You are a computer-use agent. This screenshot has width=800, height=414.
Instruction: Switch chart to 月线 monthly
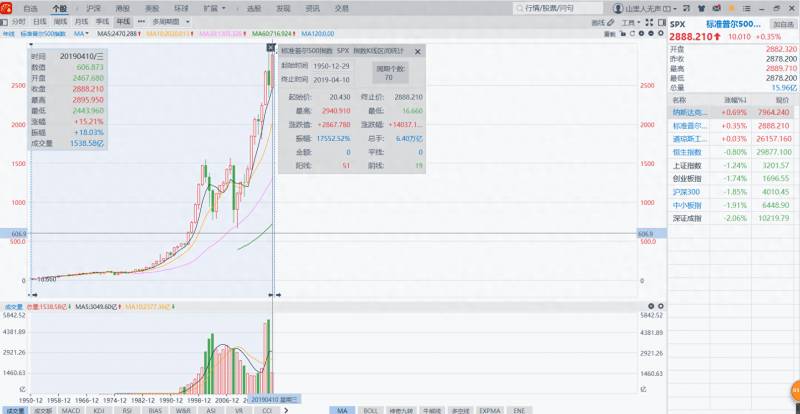[x=81, y=22]
